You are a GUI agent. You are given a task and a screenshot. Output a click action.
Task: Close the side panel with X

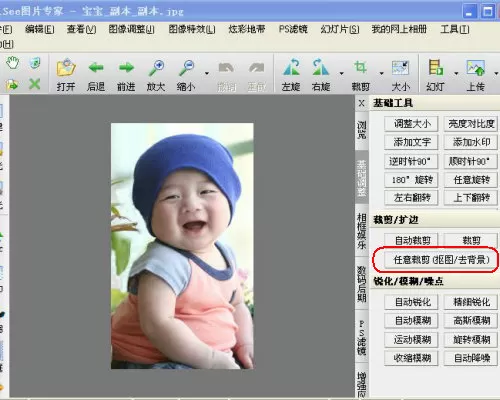[x=362, y=103]
